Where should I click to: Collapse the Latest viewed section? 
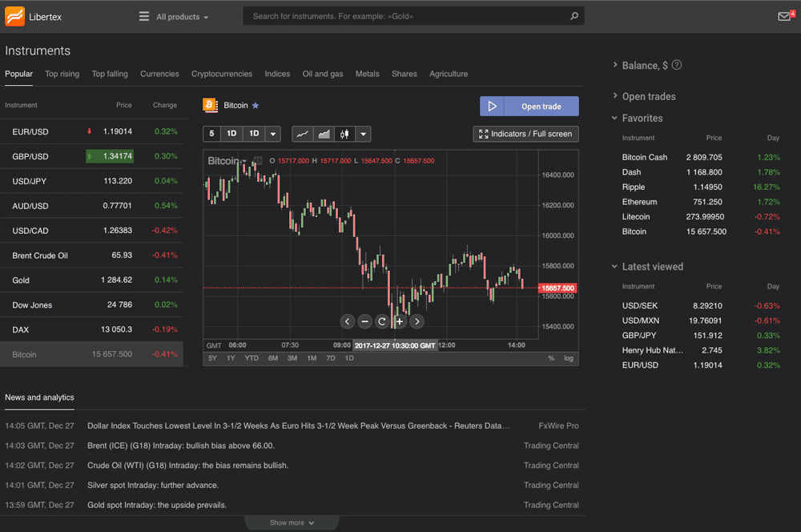(614, 266)
